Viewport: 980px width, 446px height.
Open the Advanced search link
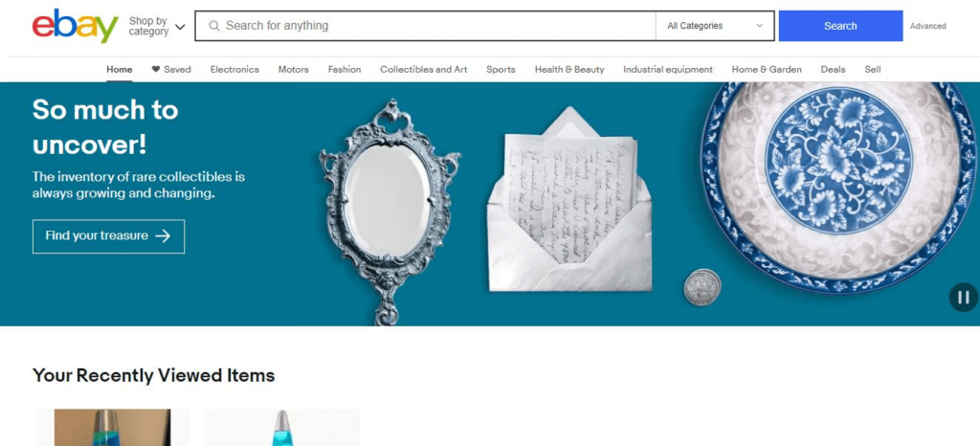coord(927,26)
